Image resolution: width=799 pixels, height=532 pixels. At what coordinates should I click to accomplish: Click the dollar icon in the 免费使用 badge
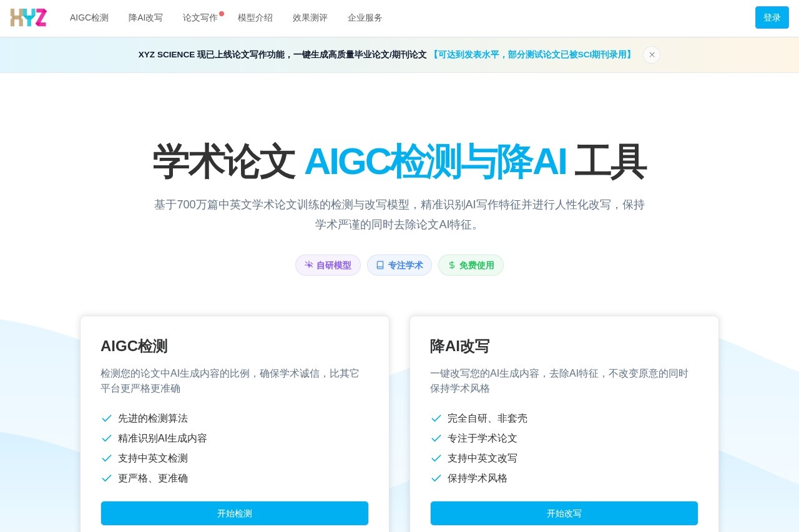coord(451,265)
